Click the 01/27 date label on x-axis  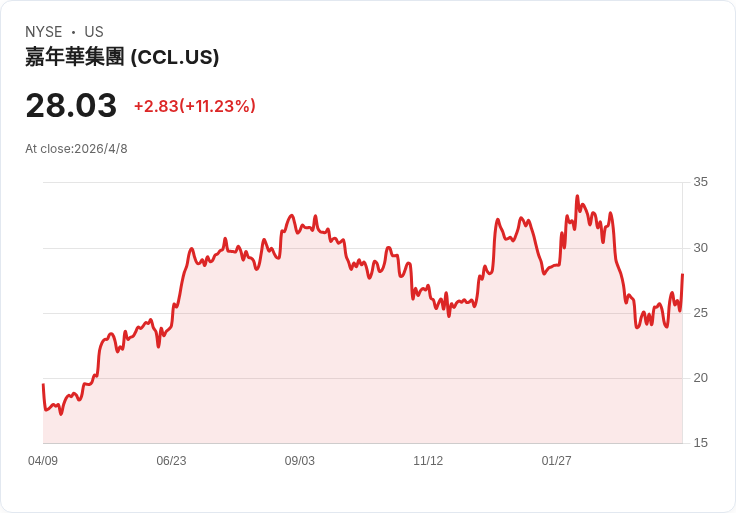tap(556, 460)
